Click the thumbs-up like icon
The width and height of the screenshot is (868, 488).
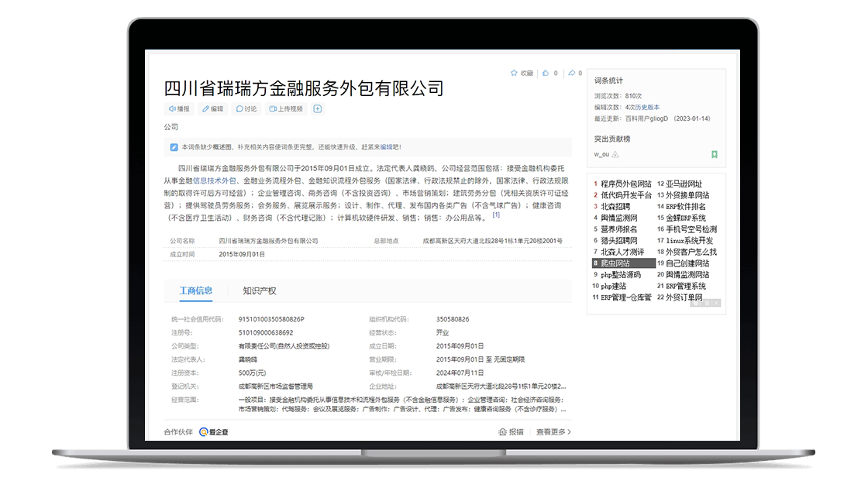[x=546, y=72]
